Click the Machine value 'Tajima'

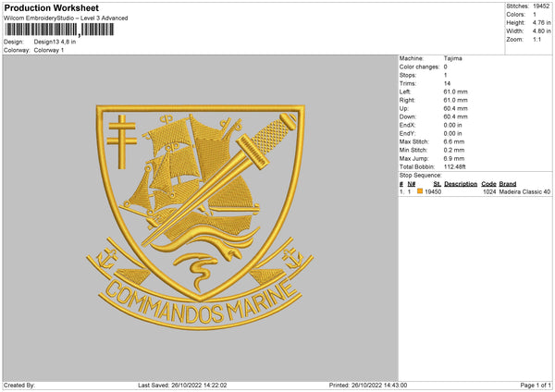[x=452, y=58]
